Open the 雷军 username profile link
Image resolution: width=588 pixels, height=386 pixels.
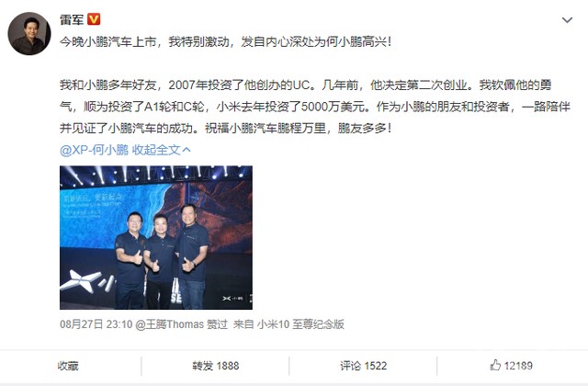[72, 19]
